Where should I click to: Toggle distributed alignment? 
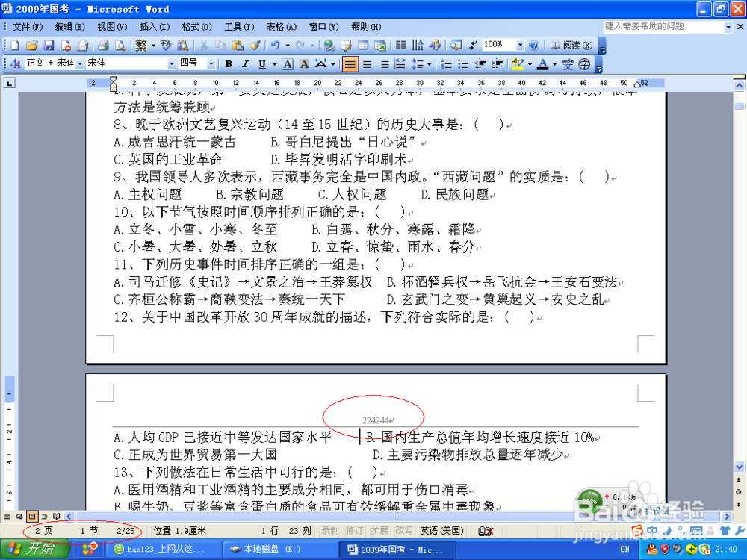400,63
